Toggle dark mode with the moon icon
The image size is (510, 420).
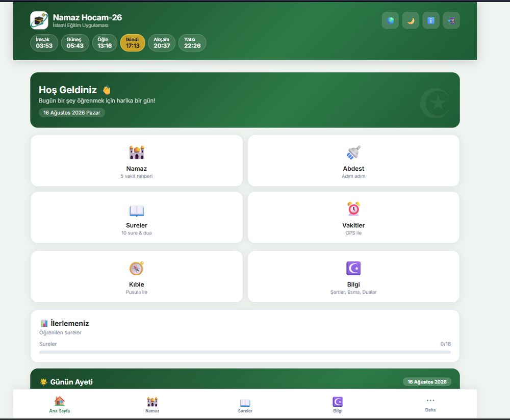tap(411, 20)
